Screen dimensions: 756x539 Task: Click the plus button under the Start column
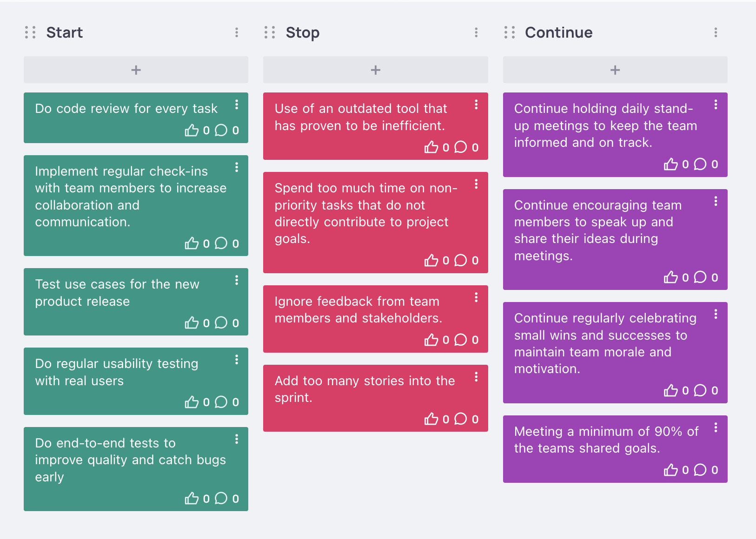click(136, 70)
